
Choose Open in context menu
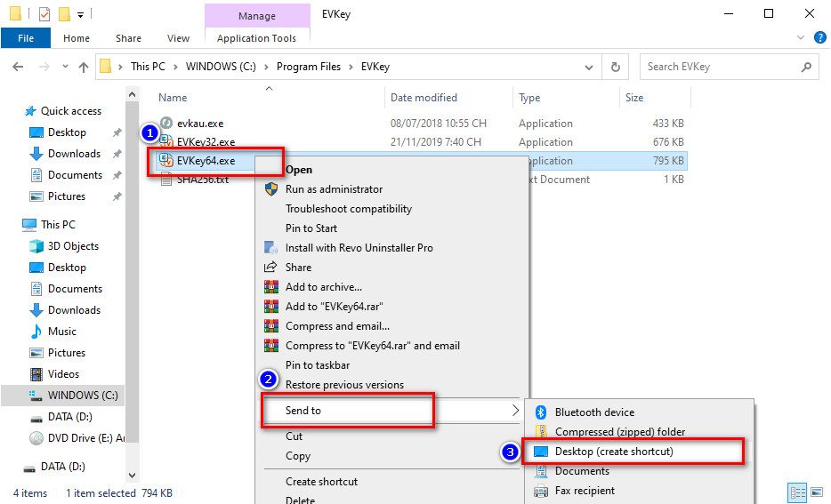click(x=299, y=170)
